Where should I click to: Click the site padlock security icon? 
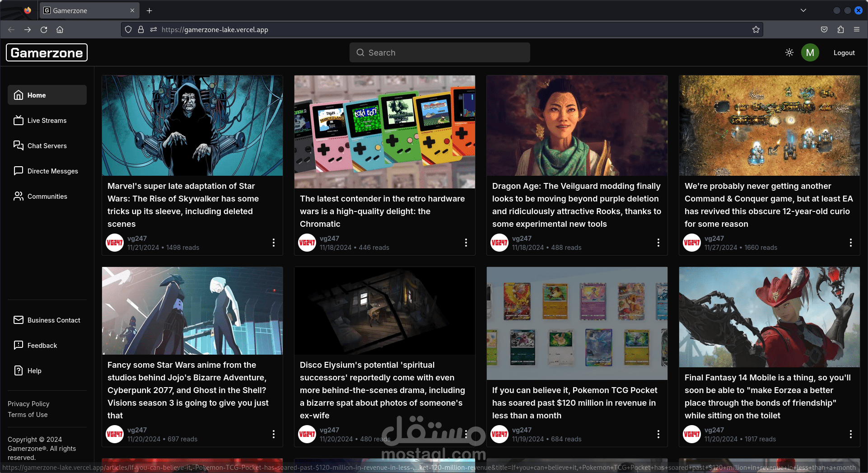141,29
